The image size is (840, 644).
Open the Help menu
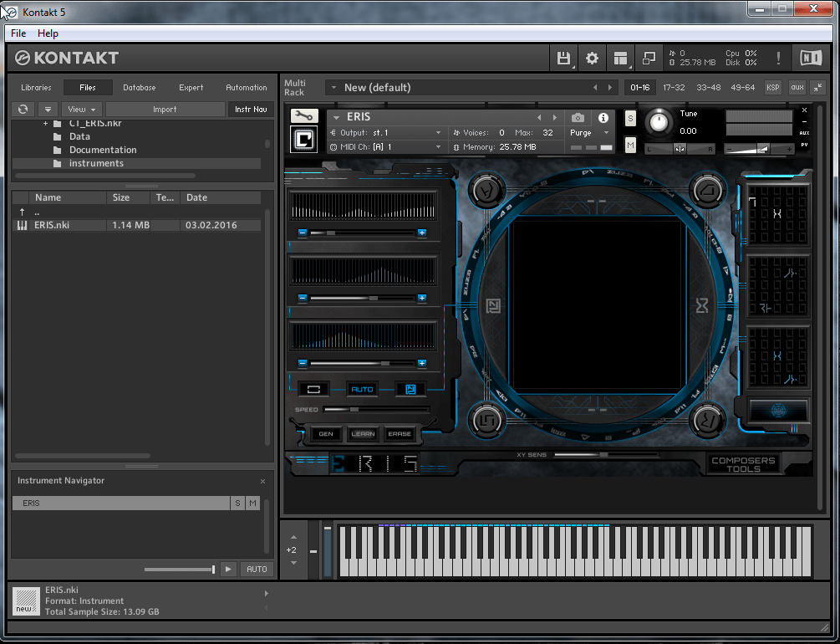point(48,33)
